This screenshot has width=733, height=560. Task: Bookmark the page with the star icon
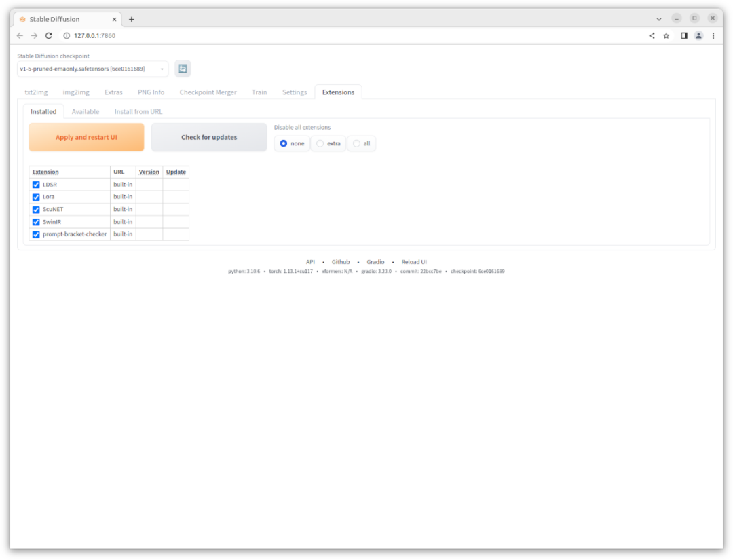click(666, 35)
